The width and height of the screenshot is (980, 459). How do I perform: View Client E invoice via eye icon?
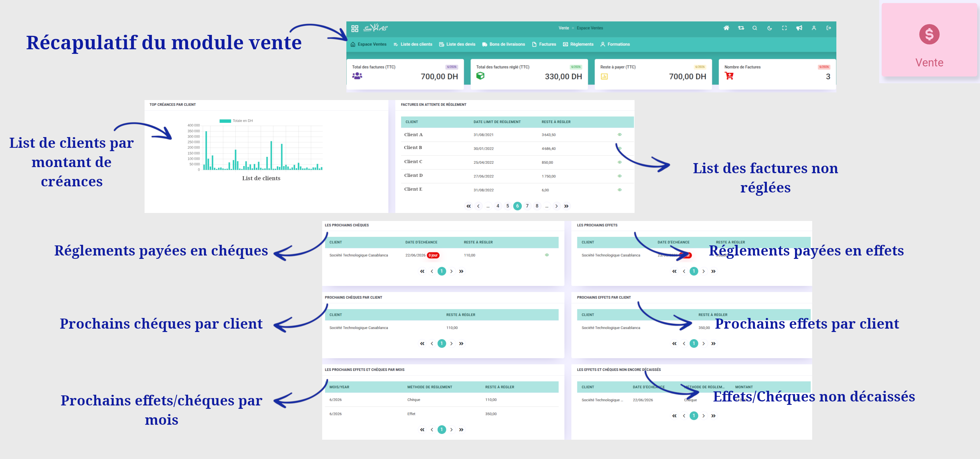tap(619, 190)
